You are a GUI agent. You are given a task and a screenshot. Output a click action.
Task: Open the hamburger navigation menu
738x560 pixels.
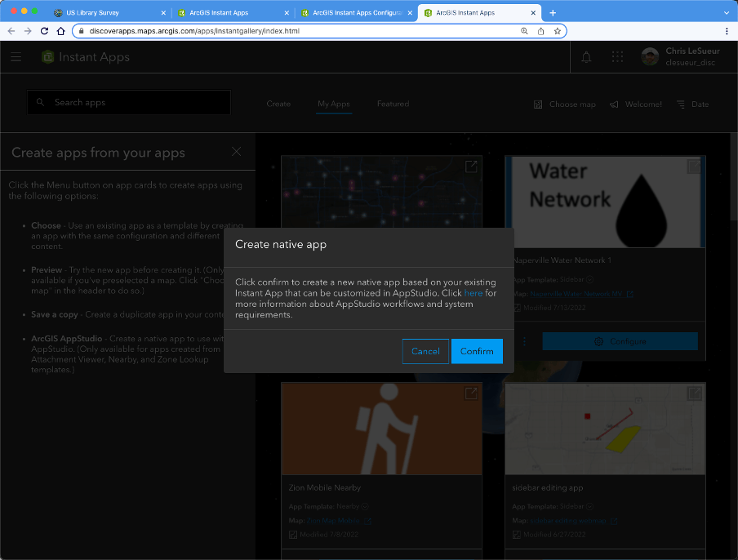click(x=16, y=57)
